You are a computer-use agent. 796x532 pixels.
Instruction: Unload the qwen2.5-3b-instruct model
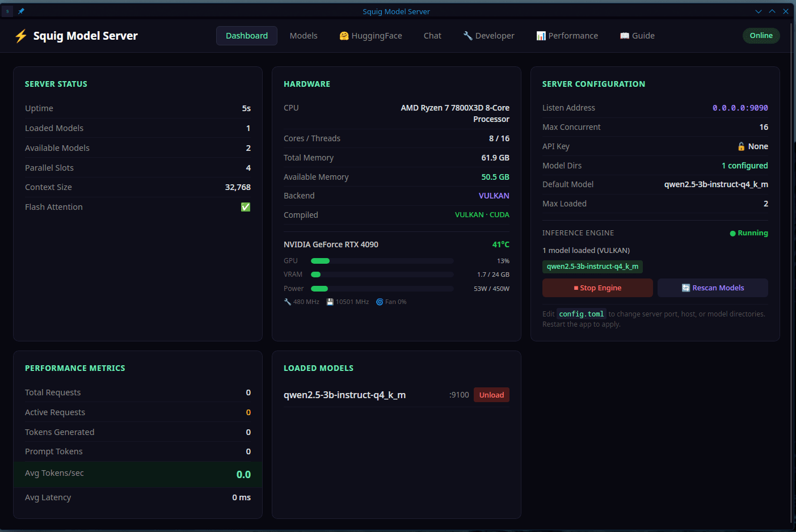[491, 395]
